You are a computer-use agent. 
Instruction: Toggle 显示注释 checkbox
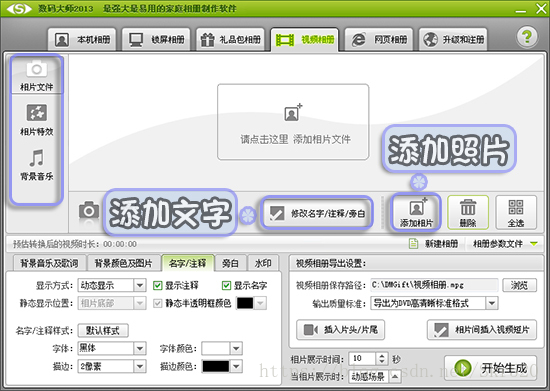(x=158, y=285)
